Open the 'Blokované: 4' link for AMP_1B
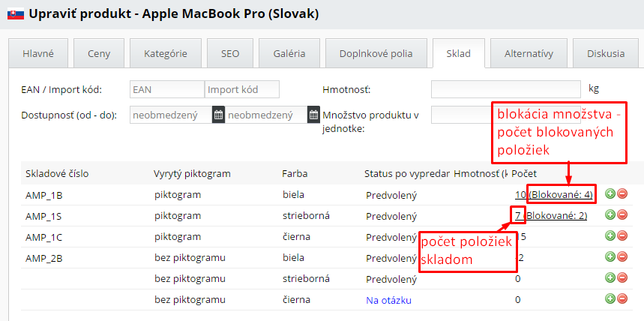The image size is (644, 321). coord(562,194)
